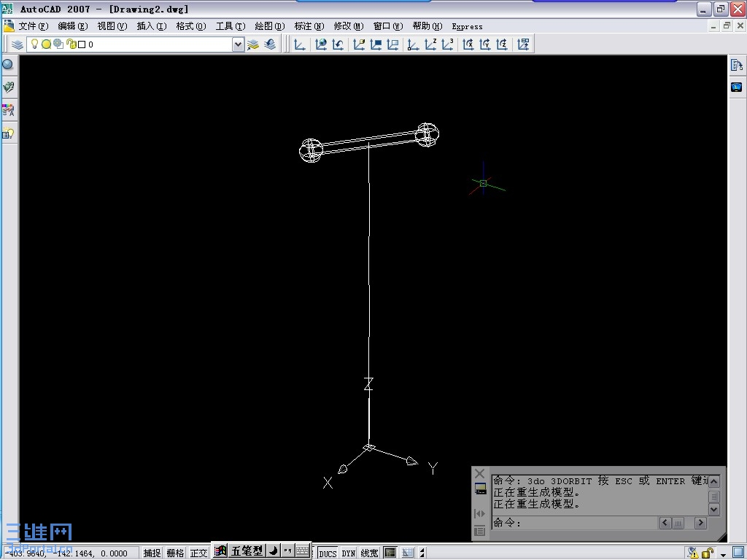
Task: Toggle 捕捉 snap mode in status bar
Action: (152, 553)
